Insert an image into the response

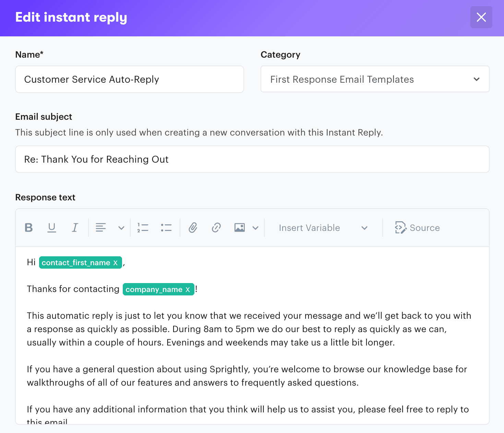239,227
